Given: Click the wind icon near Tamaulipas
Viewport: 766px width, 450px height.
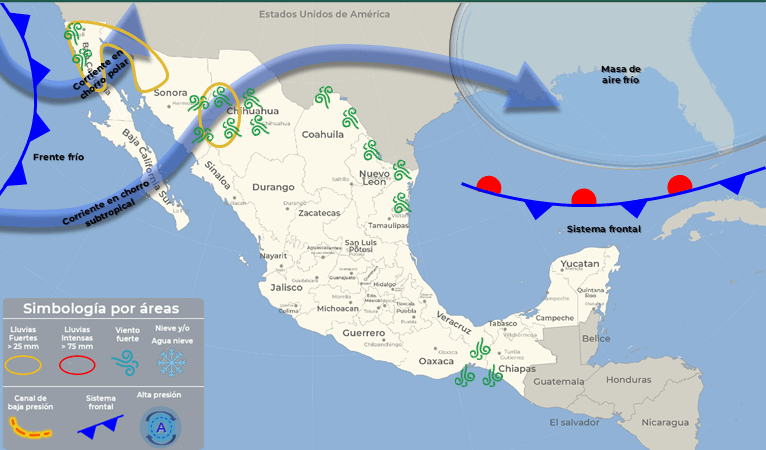Looking at the screenshot, I should tap(401, 200).
